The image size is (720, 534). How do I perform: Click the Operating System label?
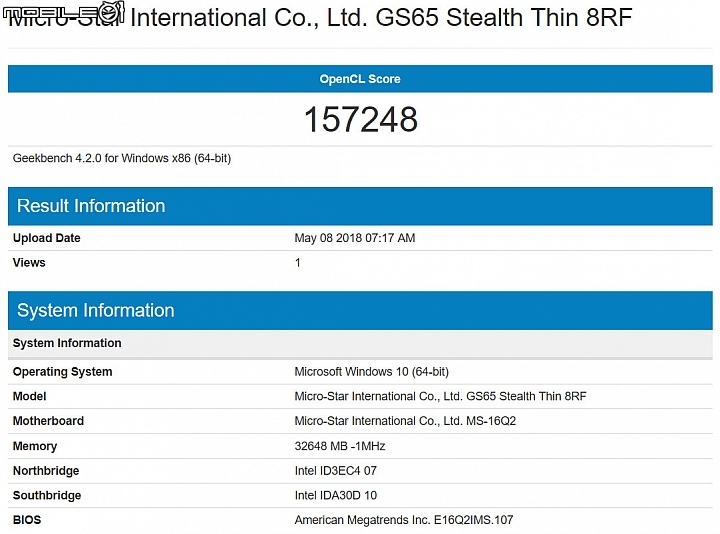[x=62, y=372]
